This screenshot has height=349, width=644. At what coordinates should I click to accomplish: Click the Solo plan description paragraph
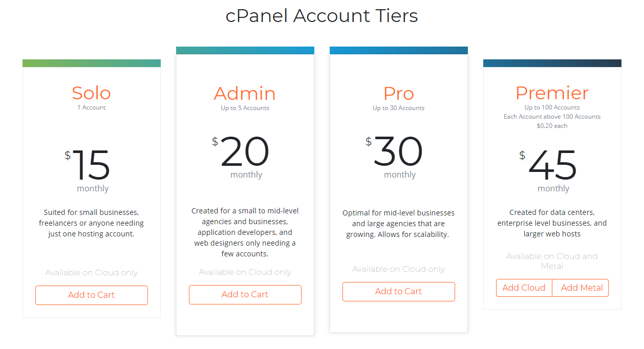pos(92,223)
